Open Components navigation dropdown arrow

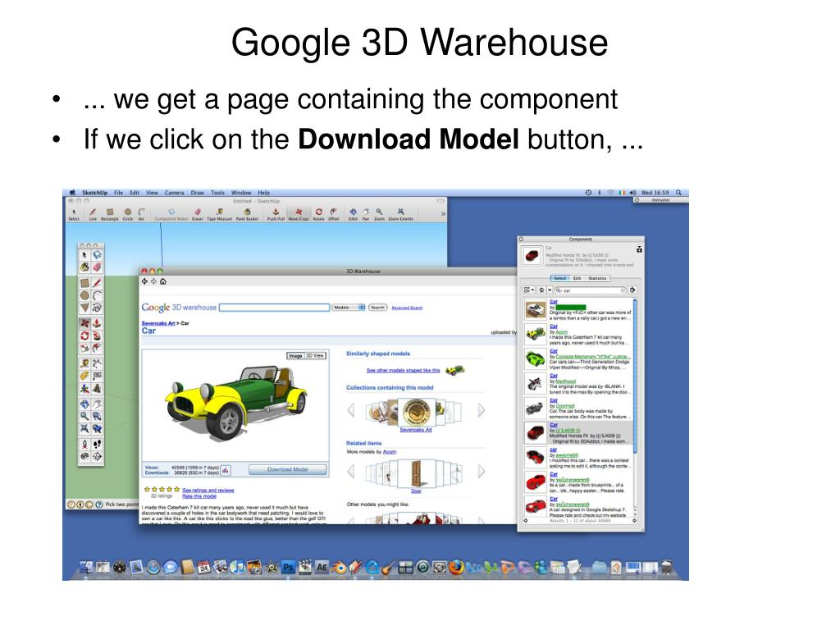[550, 290]
